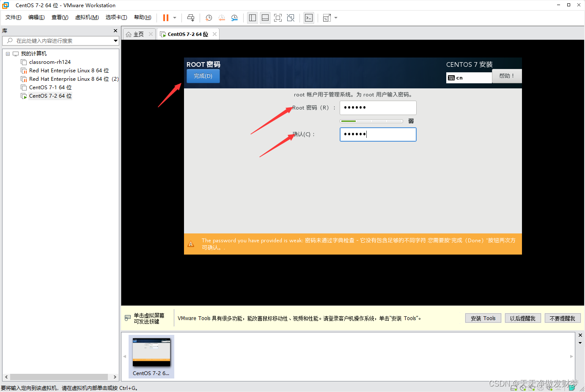The height and width of the screenshot is (392, 585).
Task: Open the power options dropdown arrow
Action: [175, 18]
